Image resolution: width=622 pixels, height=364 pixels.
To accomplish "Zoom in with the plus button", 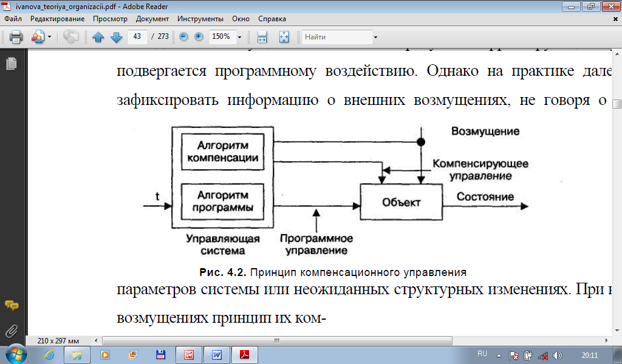I will (x=199, y=36).
